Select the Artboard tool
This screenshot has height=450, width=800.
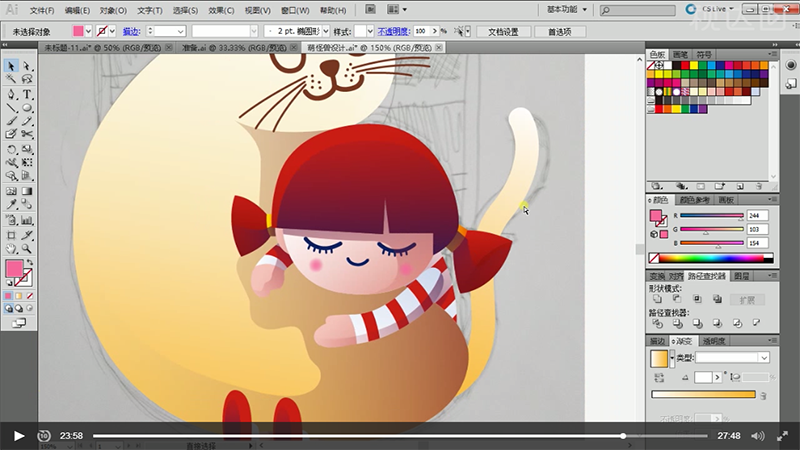11,235
